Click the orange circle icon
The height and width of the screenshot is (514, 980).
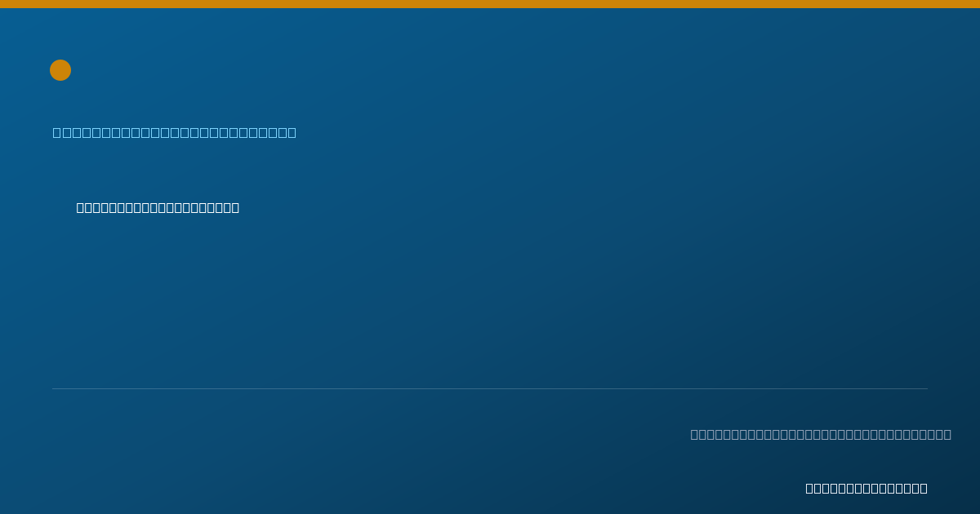tap(60, 70)
